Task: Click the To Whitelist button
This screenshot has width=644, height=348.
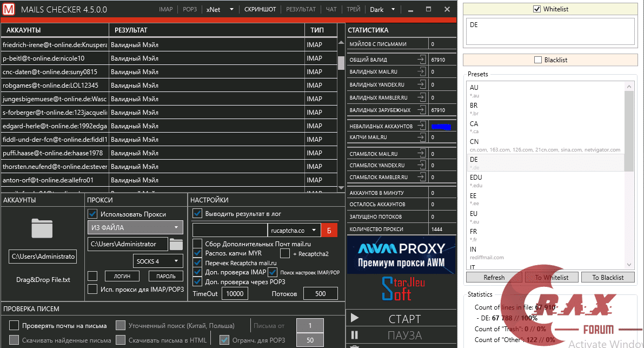Action: pyautogui.click(x=552, y=278)
